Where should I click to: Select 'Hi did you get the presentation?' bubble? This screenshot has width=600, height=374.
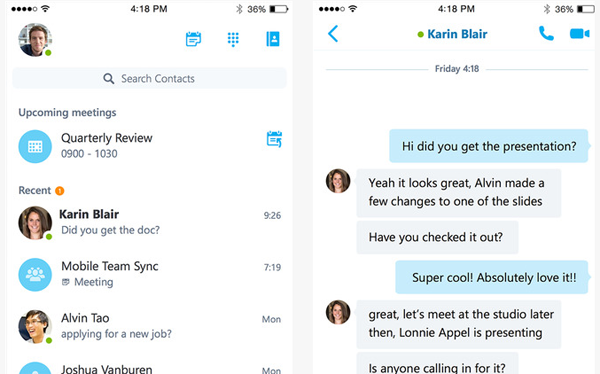click(489, 146)
